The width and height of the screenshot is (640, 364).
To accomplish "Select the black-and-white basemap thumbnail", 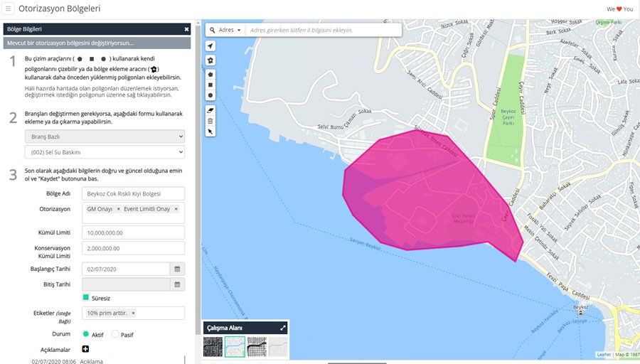I will click(257, 346).
